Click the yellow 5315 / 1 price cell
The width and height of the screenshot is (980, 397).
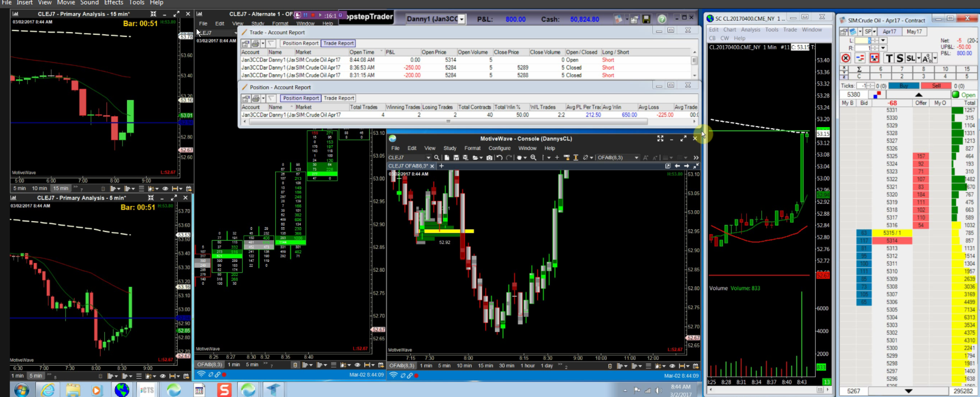pyautogui.click(x=892, y=233)
